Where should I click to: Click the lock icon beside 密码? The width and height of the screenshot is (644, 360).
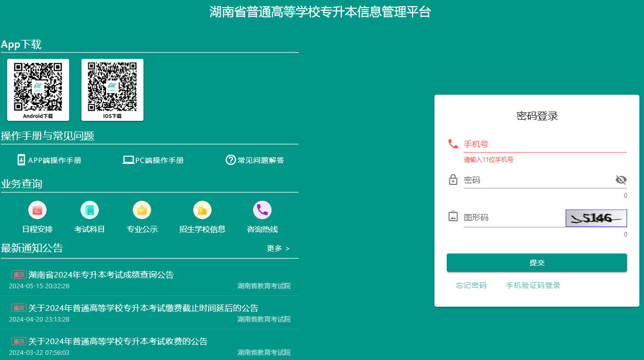click(453, 180)
